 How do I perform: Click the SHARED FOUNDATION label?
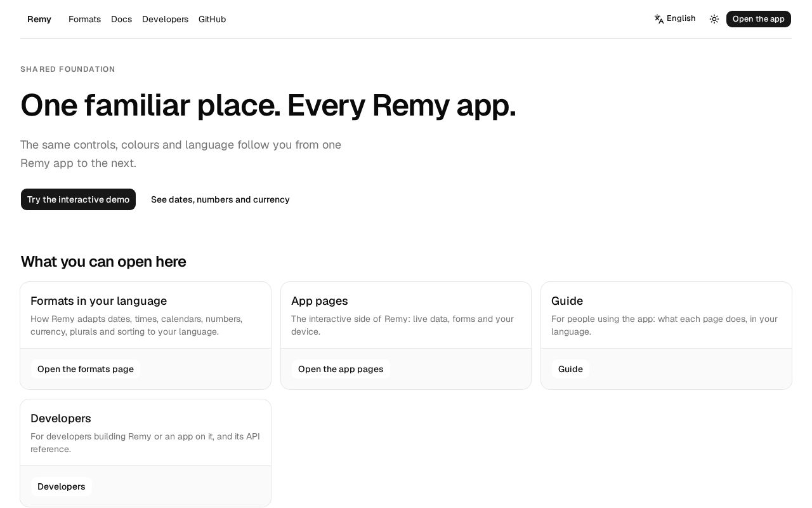pos(68,69)
